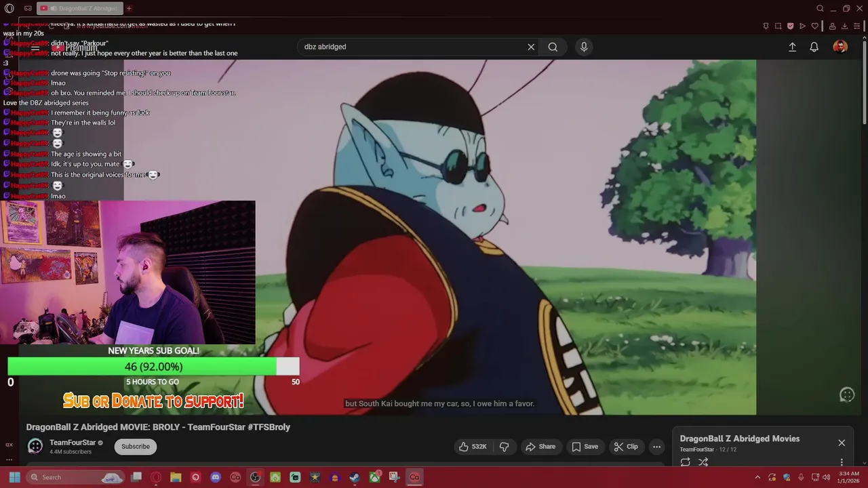Open the volume control in system tray
The width and height of the screenshot is (868, 488).
[826, 477]
